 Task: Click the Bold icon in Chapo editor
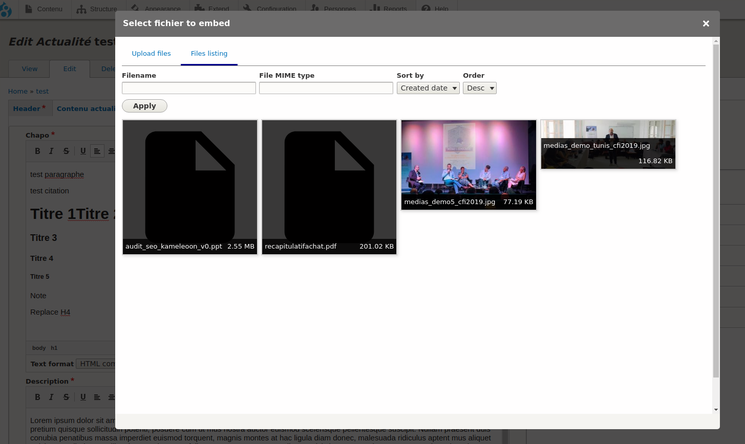(x=37, y=151)
